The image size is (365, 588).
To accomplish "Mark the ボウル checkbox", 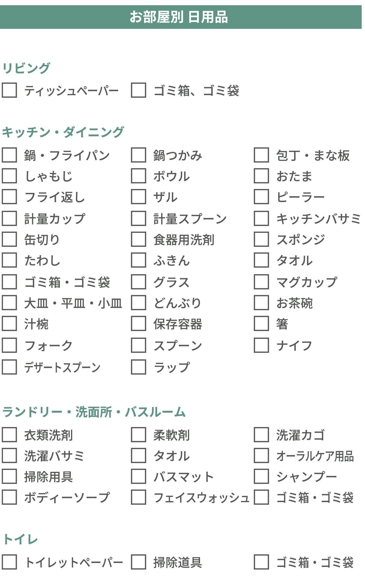I will click(138, 176).
